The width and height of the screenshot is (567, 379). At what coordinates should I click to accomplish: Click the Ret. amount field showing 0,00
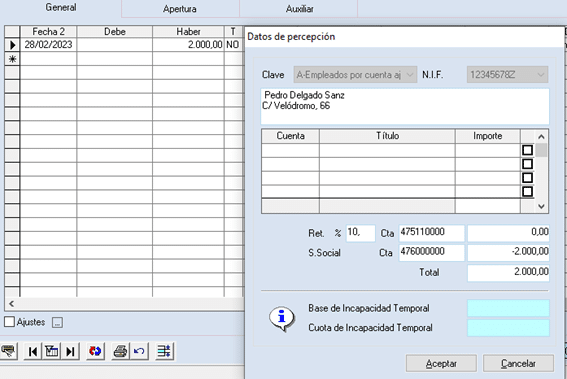[508, 233]
